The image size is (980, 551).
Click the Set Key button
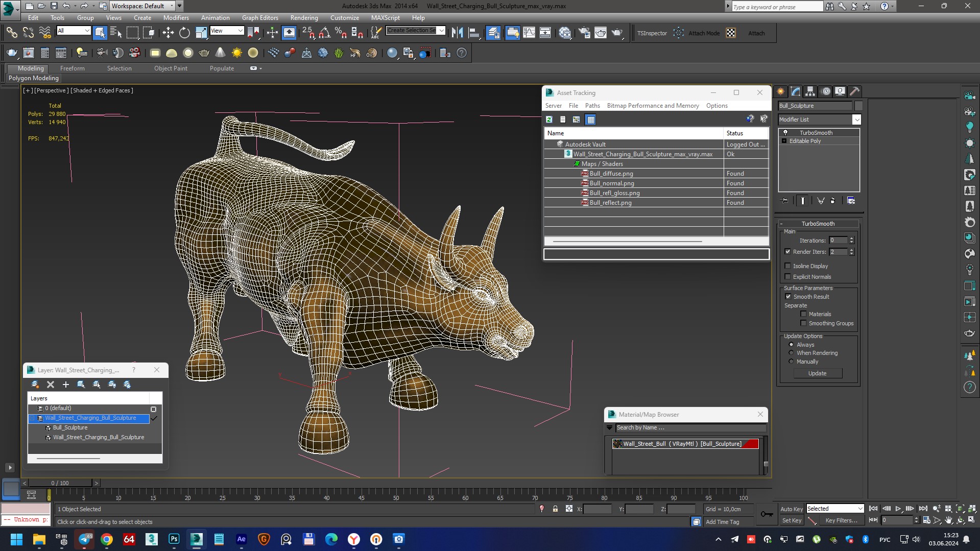(x=791, y=520)
